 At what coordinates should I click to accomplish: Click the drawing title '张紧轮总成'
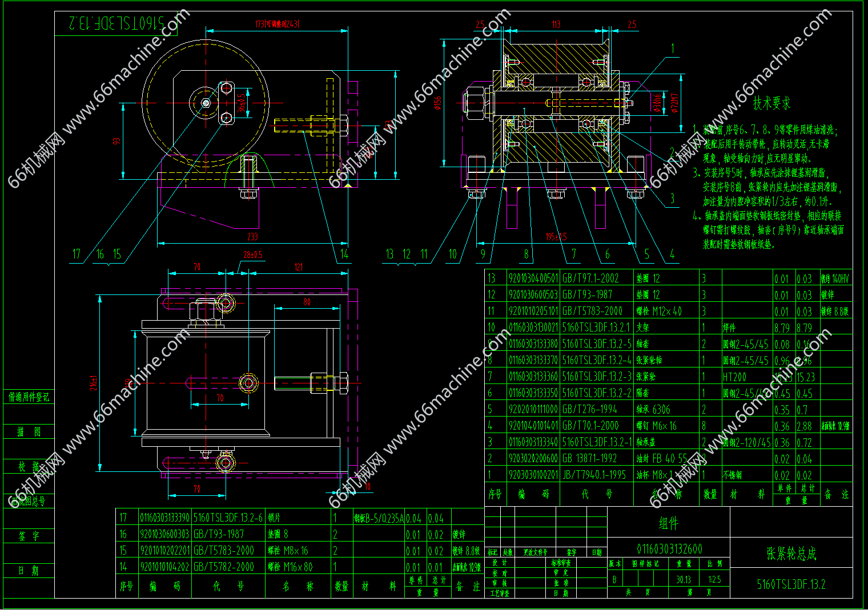(x=791, y=554)
